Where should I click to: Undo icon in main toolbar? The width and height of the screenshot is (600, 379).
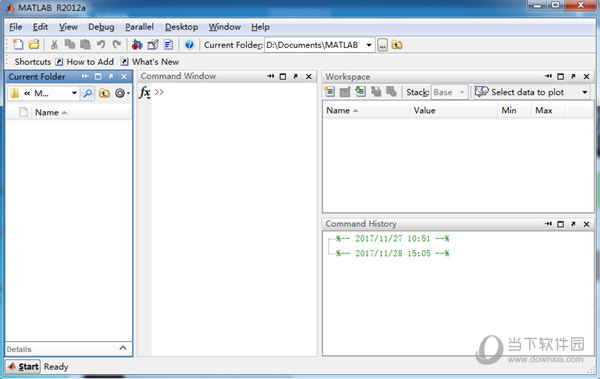pos(101,45)
